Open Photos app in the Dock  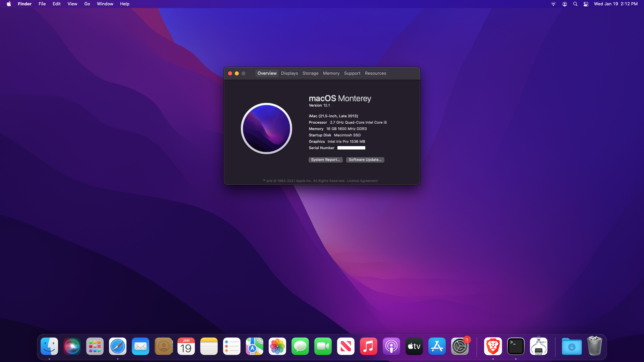[x=277, y=346]
